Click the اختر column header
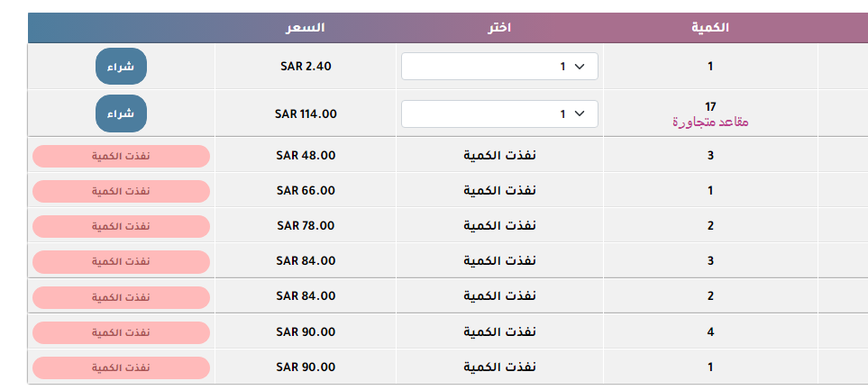This screenshot has height=390, width=868. point(499,28)
